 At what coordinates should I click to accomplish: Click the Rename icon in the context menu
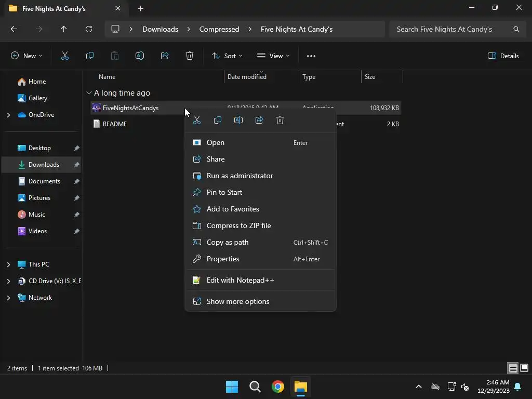coord(238,120)
